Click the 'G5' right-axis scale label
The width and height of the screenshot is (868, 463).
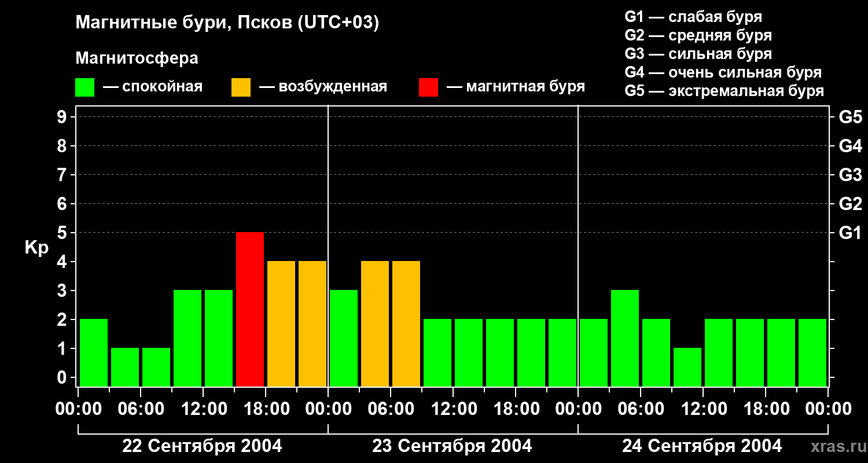tap(850, 117)
